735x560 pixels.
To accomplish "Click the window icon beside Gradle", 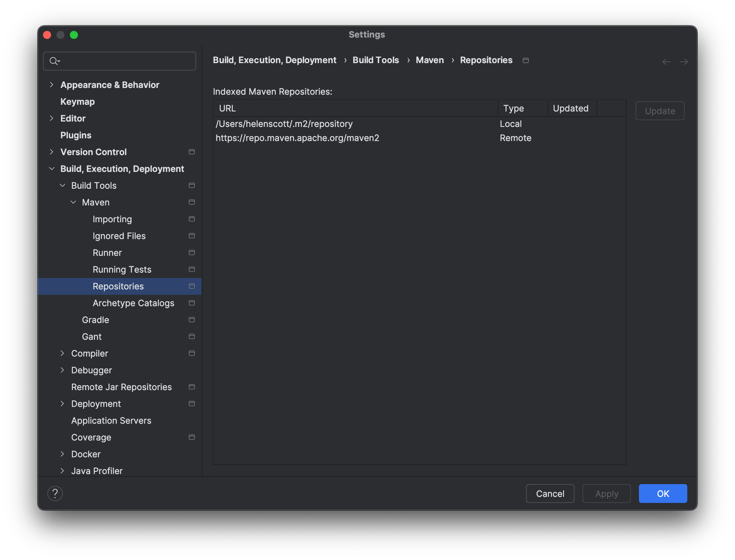I will 192,320.
